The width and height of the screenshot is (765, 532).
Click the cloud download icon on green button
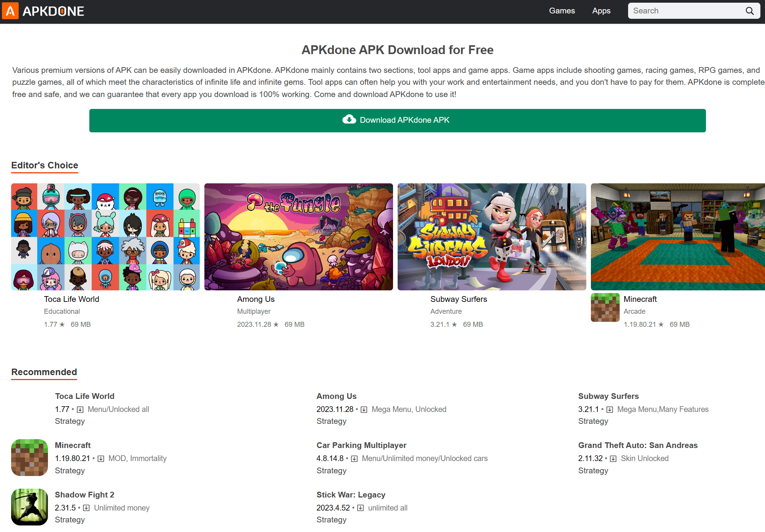tap(349, 120)
